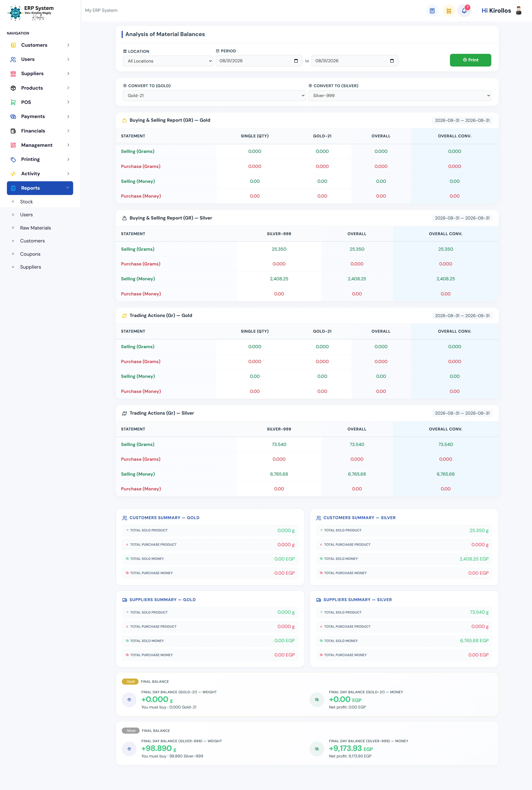The height and width of the screenshot is (790, 532).
Task: Click the POS cart icon
Action: [x=13, y=102]
